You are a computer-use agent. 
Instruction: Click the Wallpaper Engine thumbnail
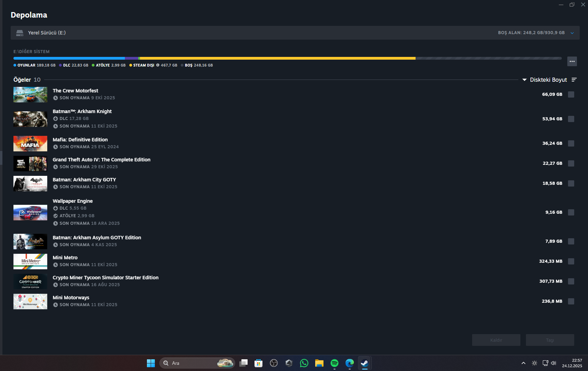pyautogui.click(x=30, y=212)
